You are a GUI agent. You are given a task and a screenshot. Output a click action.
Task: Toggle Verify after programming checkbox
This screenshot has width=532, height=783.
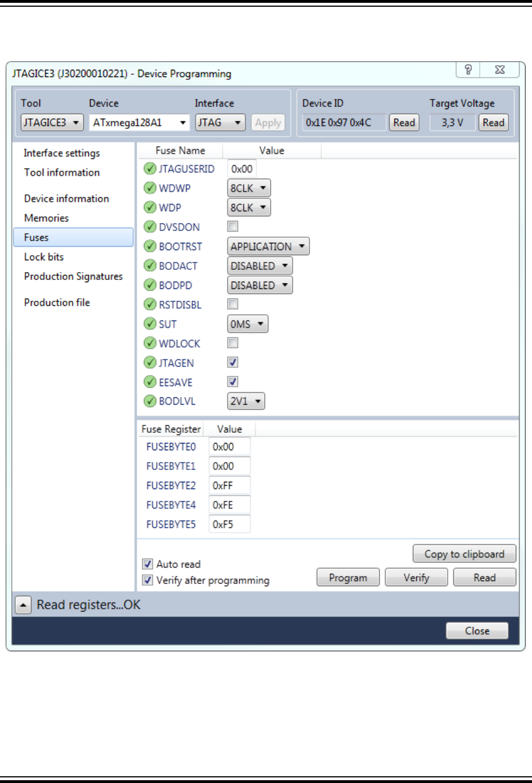pos(148,580)
